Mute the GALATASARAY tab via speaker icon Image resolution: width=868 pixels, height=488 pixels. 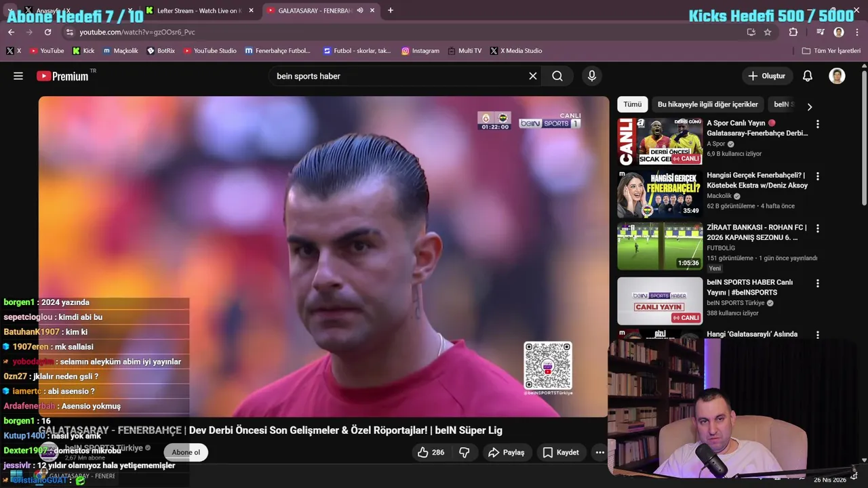tap(360, 10)
